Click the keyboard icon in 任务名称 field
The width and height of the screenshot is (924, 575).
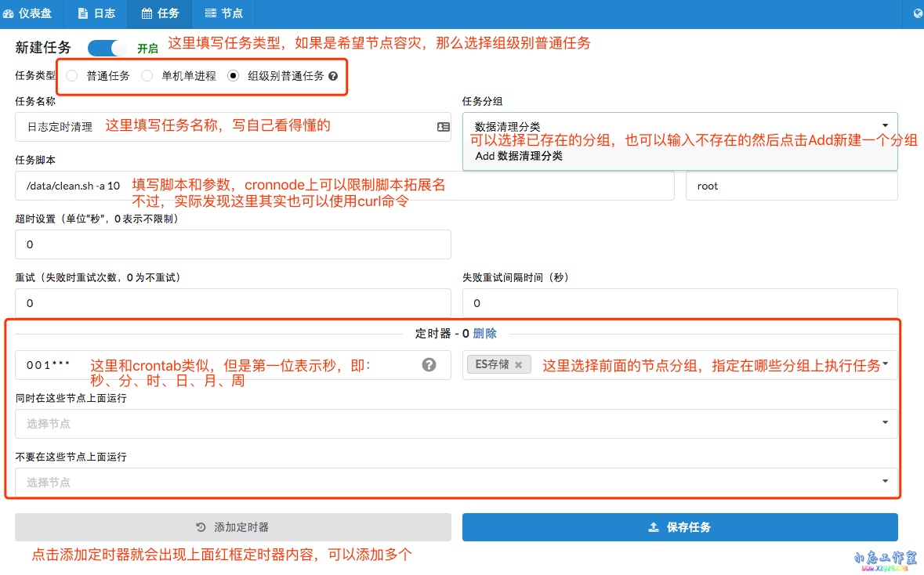pos(444,126)
